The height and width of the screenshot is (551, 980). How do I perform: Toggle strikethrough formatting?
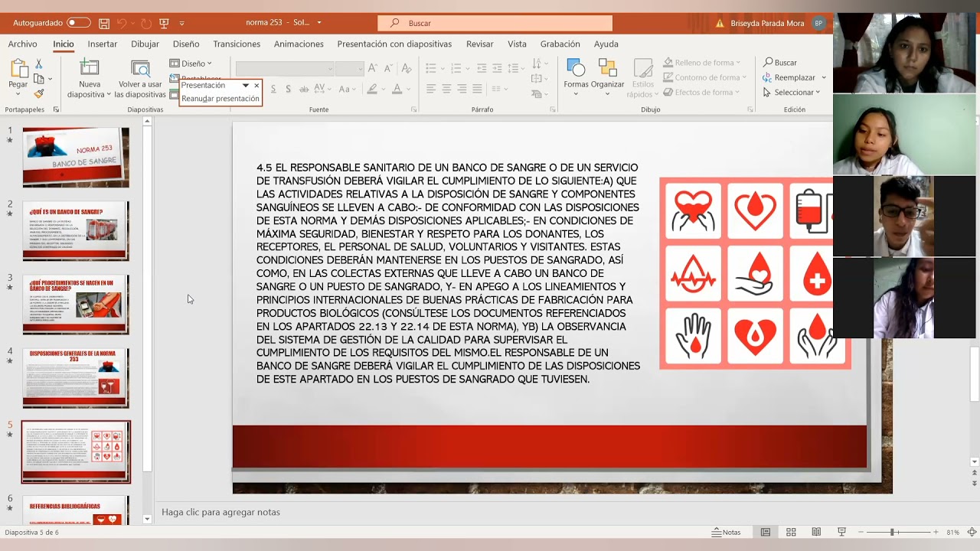(304, 89)
